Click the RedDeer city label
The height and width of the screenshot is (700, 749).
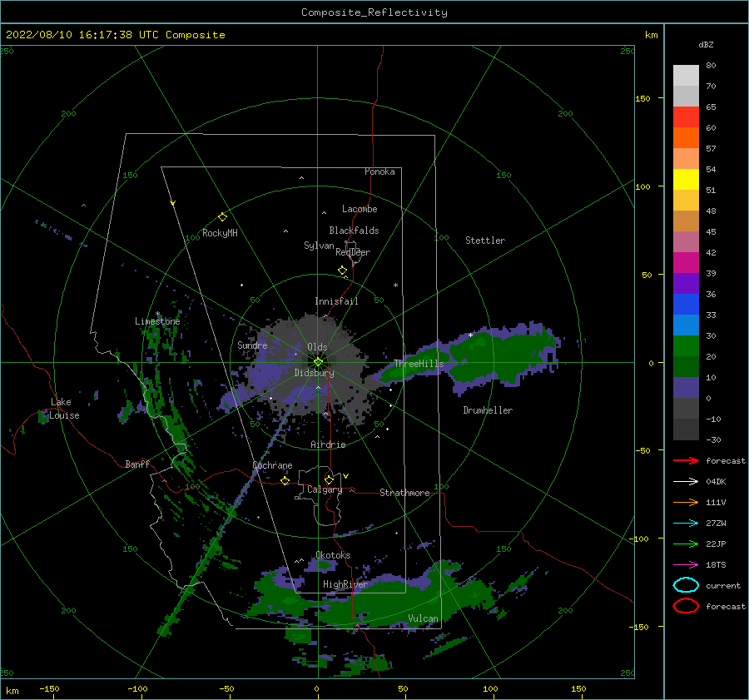[353, 252]
